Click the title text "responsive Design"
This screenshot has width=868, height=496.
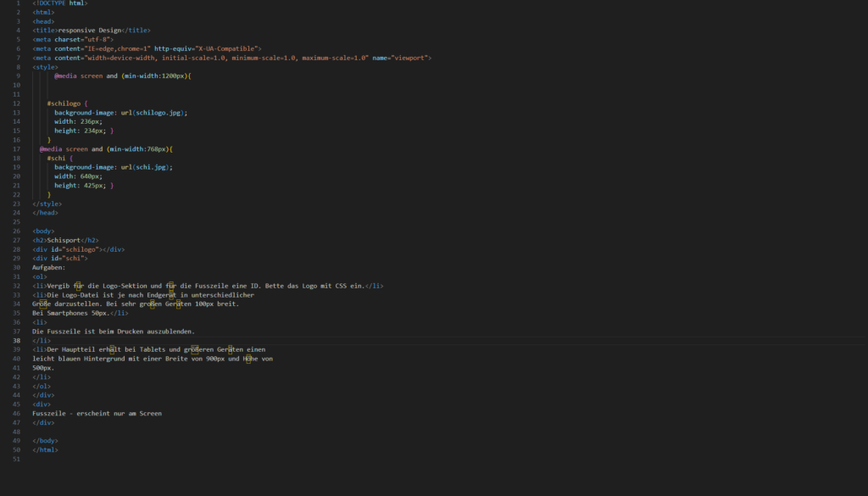(97, 31)
